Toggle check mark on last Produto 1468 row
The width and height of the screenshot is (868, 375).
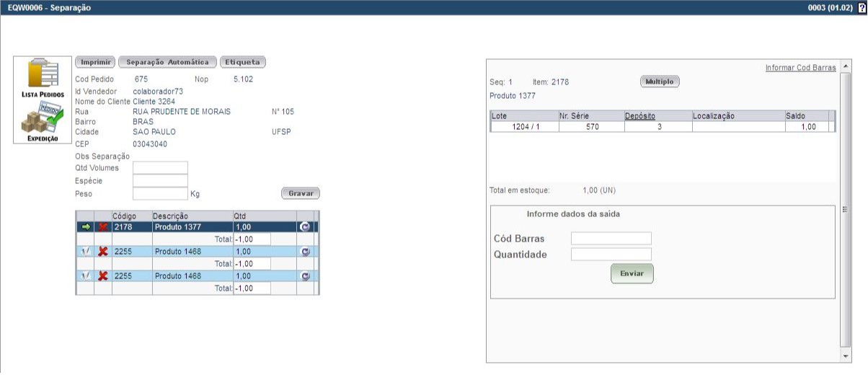click(x=86, y=276)
